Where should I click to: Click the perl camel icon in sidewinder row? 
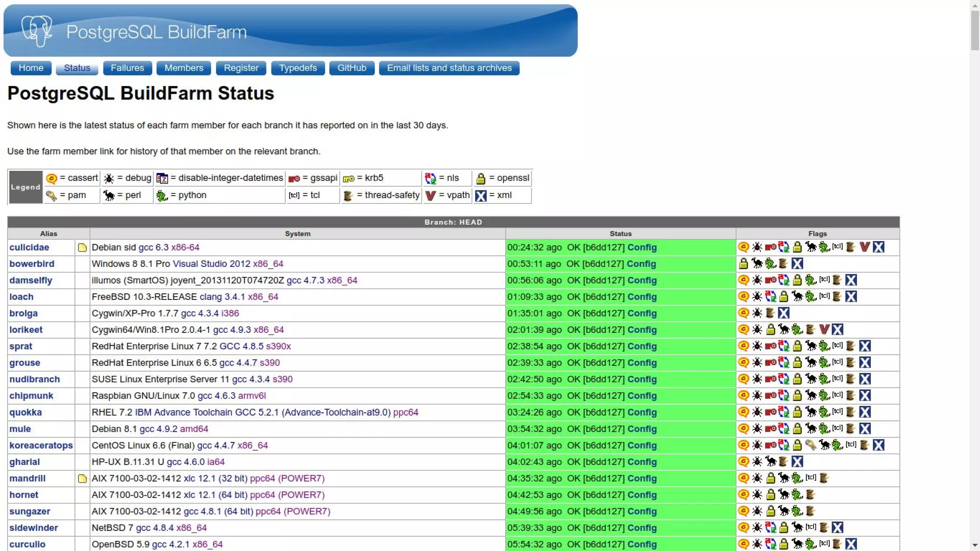coord(797,528)
